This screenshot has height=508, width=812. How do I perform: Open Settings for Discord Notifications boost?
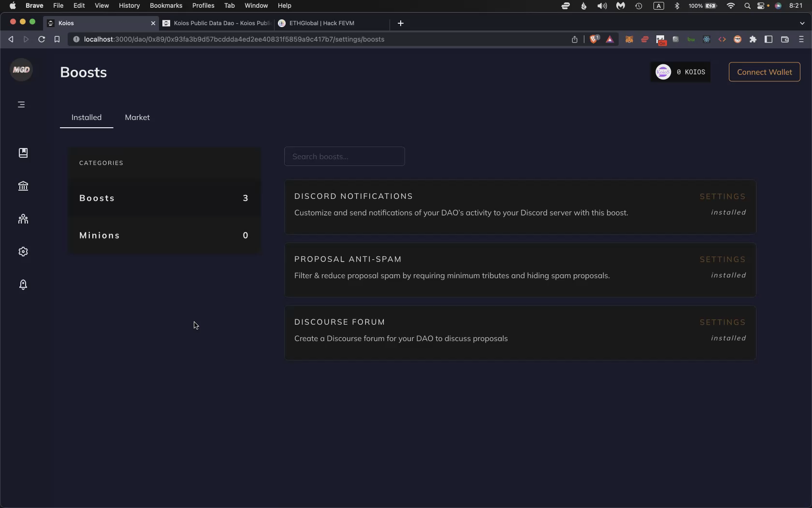(723, 196)
